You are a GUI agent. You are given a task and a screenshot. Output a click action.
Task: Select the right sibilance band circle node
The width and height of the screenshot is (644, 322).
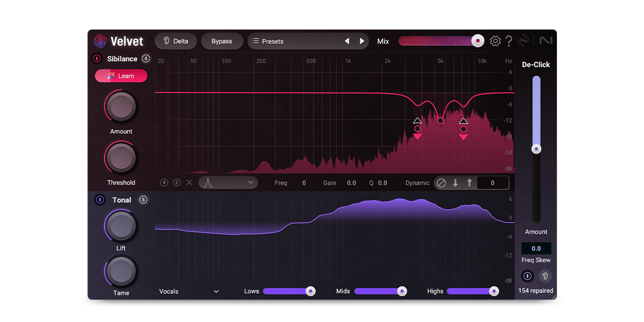[463, 129]
